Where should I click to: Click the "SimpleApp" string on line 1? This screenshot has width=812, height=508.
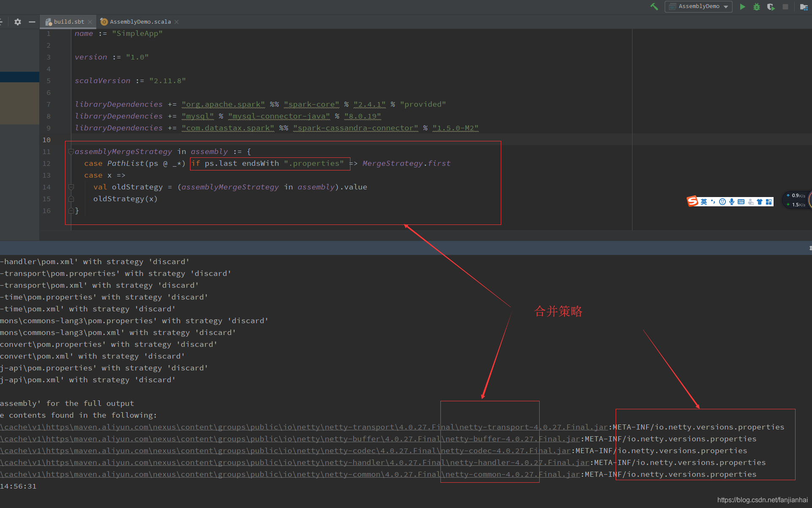pyautogui.click(x=137, y=33)
